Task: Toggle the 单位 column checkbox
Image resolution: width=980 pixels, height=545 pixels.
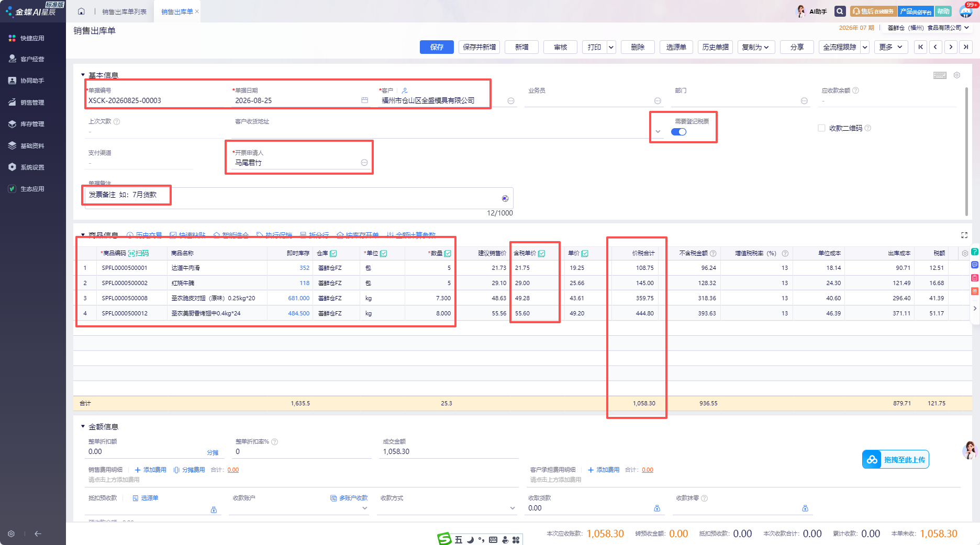Action: coord(383,253)
